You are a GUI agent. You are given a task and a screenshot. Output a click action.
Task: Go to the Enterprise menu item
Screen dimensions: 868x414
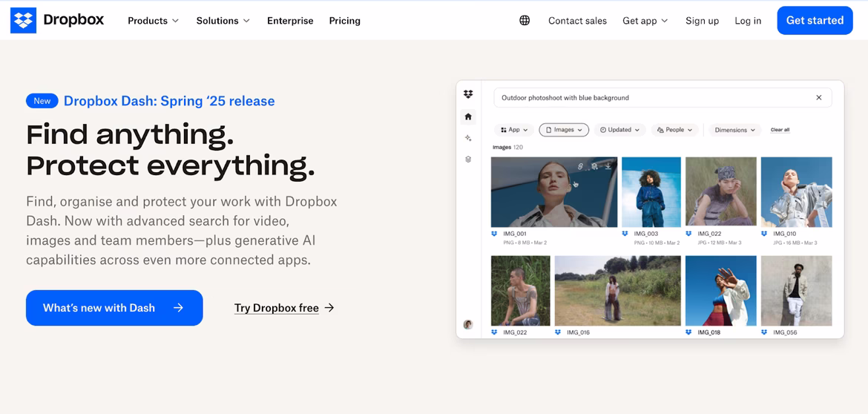(x=290, y=21)
